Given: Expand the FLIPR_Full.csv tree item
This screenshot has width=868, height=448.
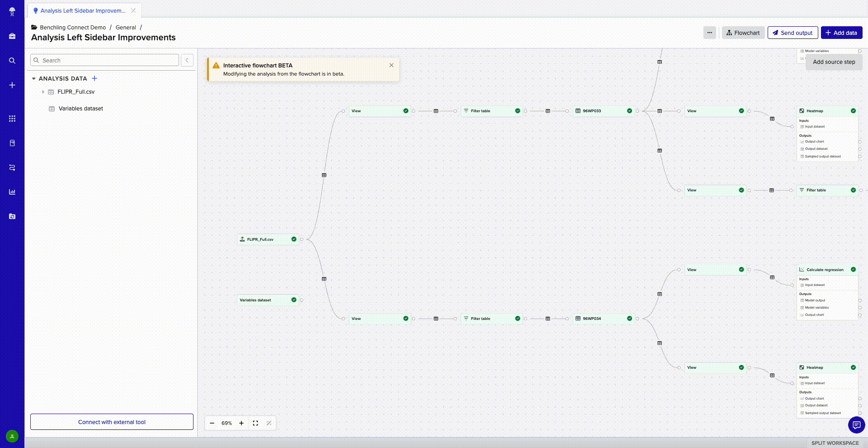Looking at the screenshot, I should pyautogui.click(x=43, y=91).
